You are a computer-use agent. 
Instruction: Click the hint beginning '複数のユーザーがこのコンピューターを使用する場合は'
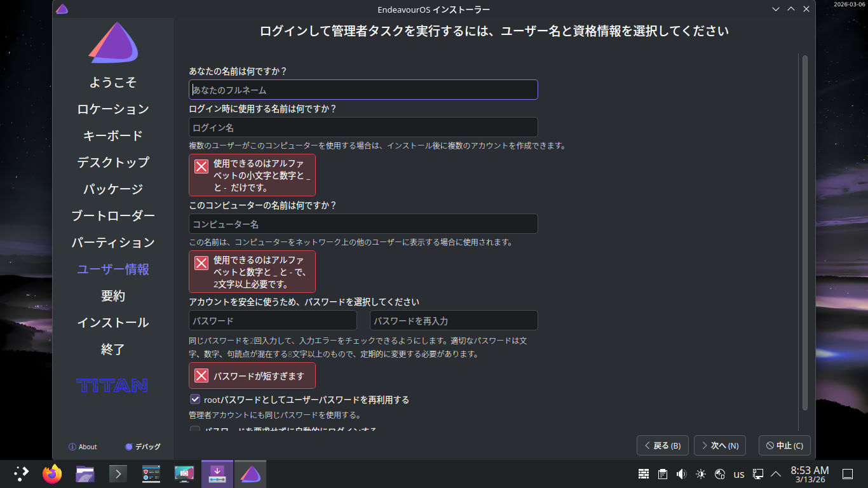(x=377, y=146)
